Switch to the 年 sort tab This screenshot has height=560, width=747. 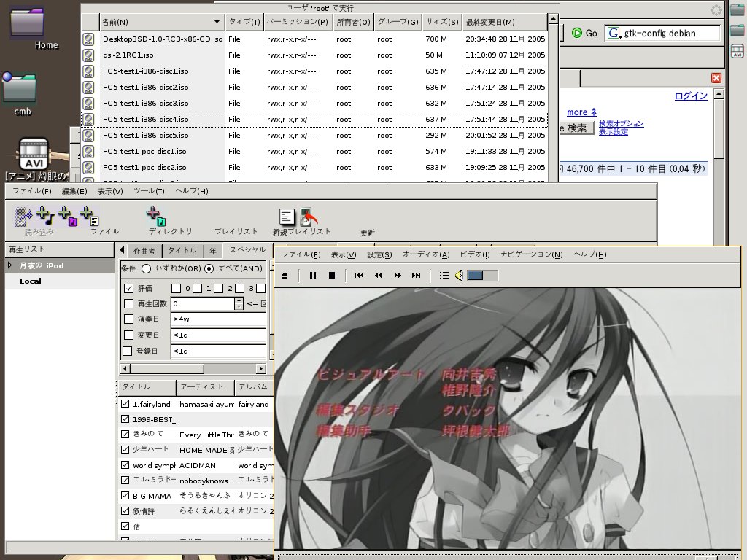coord(212,251)
